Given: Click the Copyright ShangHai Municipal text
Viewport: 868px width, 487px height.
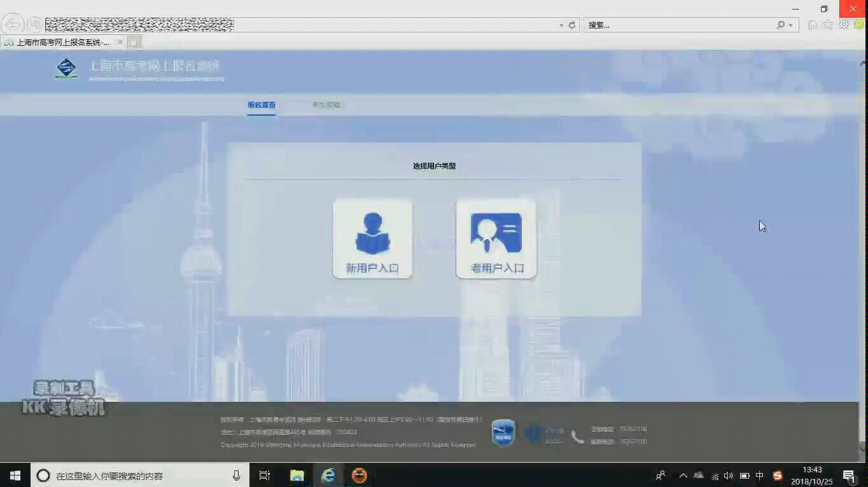Looking at the screenshot, I should click(x=348, y=445).
